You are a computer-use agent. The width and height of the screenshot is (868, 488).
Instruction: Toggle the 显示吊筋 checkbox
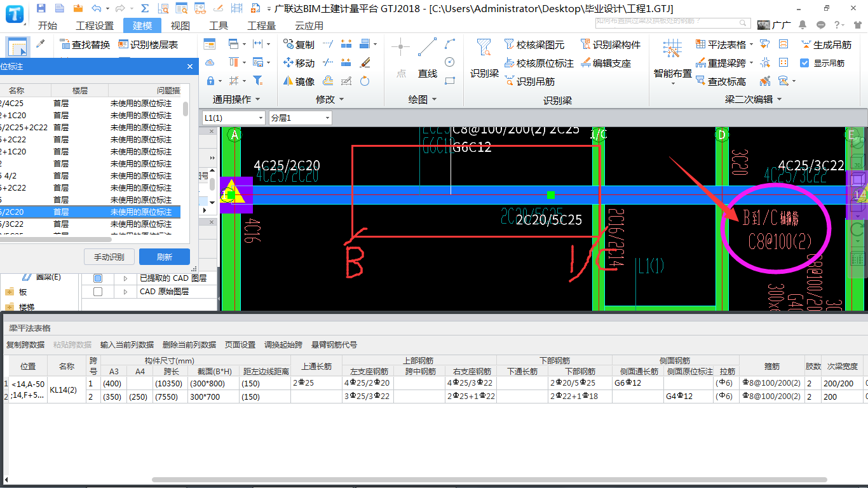click(x=804, y=63)
